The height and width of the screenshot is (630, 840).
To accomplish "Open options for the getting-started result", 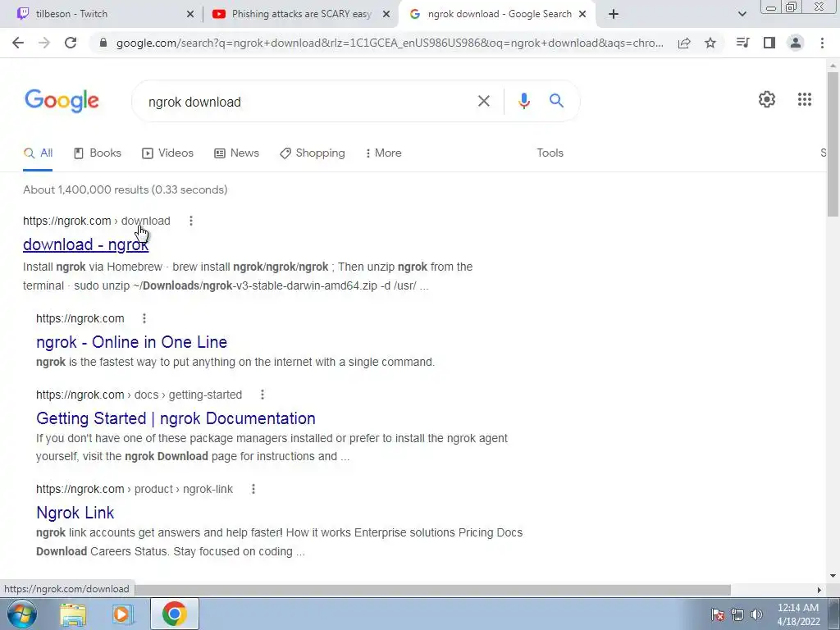I will tap(262, 395).
